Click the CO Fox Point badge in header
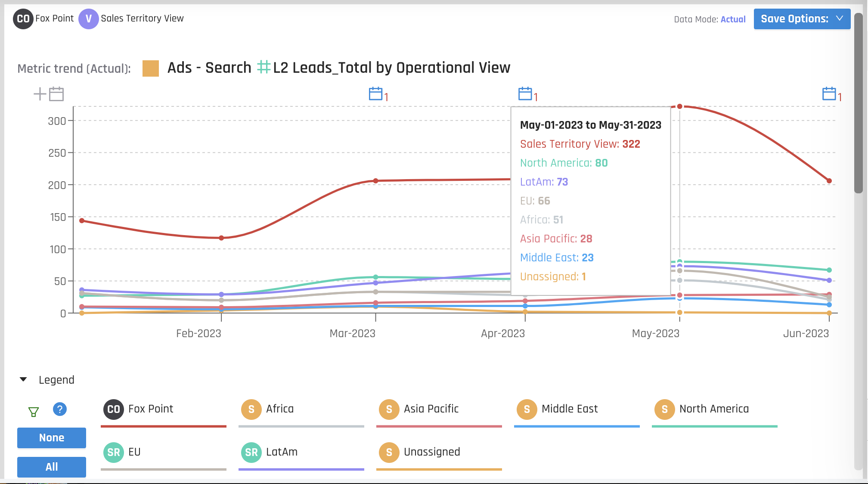Screen dimensions: 868x484 coord(43,19)
